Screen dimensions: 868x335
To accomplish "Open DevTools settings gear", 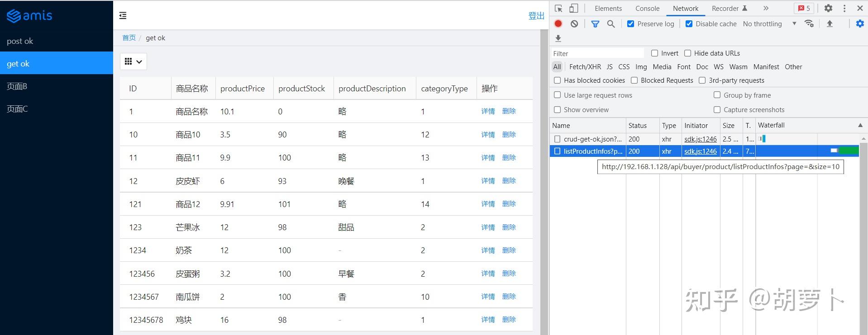I will 828,8.
